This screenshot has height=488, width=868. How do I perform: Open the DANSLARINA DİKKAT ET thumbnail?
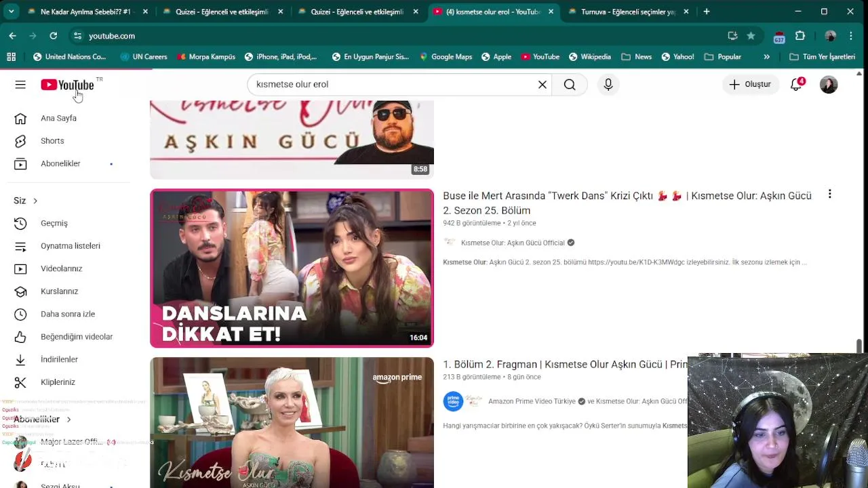(x=292, y=268)
